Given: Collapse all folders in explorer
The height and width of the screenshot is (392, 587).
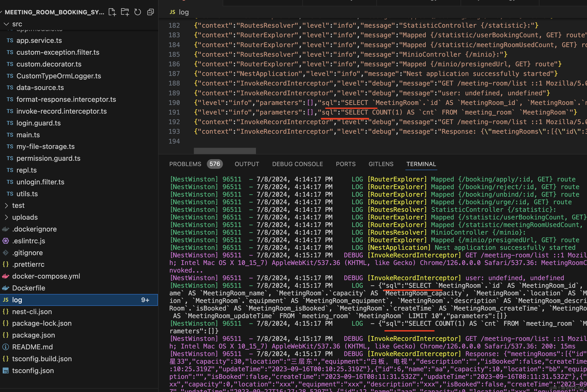Looking at the screenshot, I should coord(150,12).
